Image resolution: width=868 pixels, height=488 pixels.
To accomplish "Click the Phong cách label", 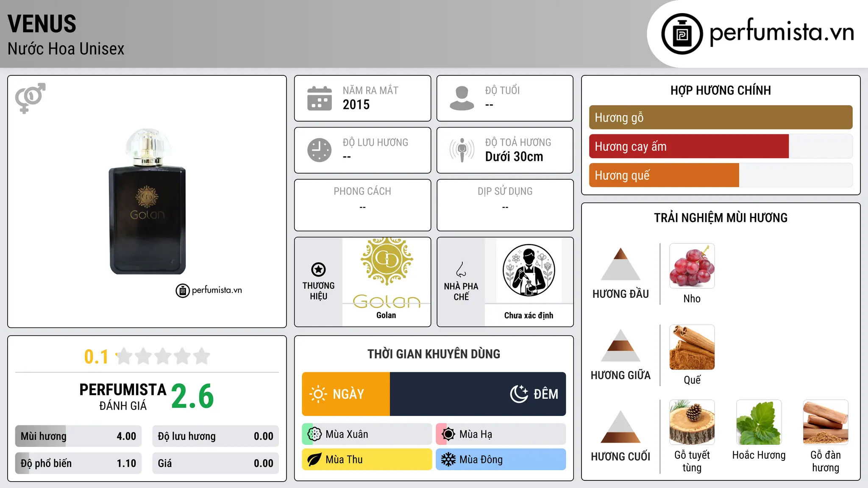I will [x=362, y=191].
